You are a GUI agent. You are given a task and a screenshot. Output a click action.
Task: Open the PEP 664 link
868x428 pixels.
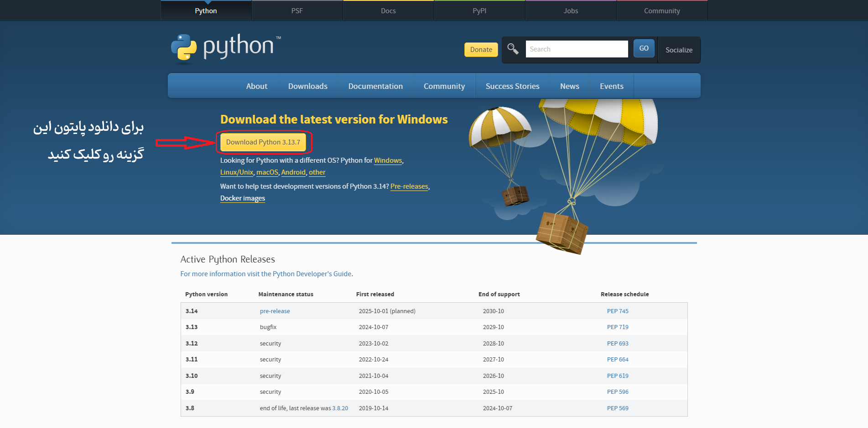(618, 359)
